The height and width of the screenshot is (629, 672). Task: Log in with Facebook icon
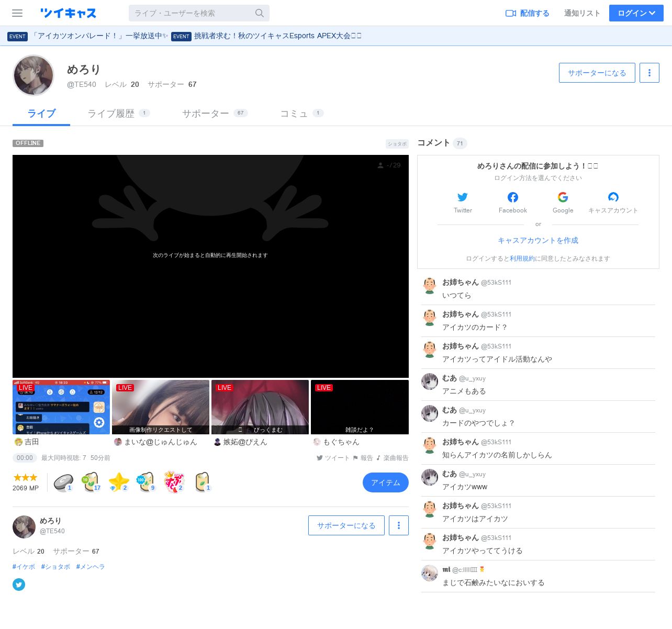(513, 197)
